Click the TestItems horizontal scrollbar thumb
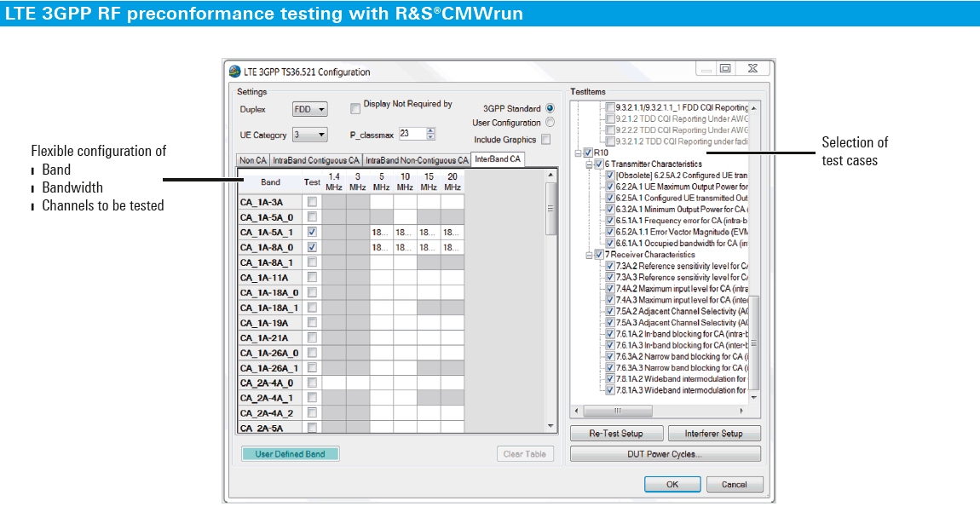980x524 pixels. pos(618,411)
